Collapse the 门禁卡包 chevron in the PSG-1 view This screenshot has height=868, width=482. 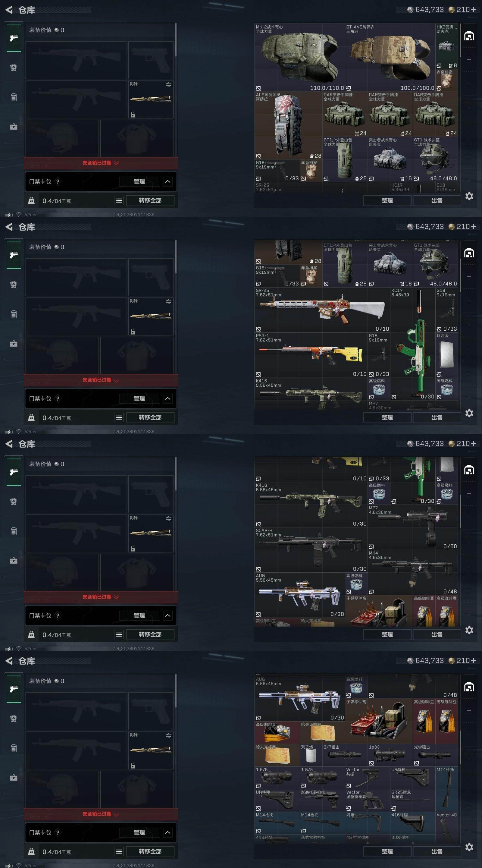[168, 399]
